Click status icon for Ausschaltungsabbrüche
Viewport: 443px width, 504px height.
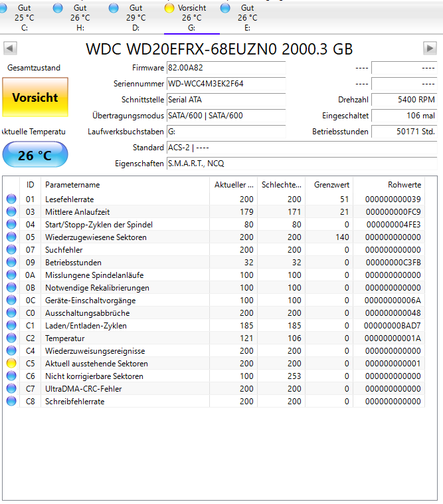pos(11,313)
